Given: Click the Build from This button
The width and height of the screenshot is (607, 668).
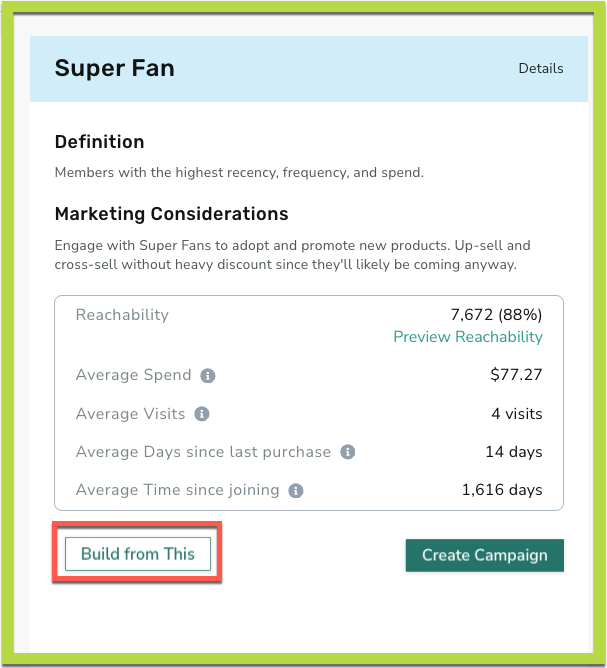Looking at the screenshot, I should click(138, 554).
